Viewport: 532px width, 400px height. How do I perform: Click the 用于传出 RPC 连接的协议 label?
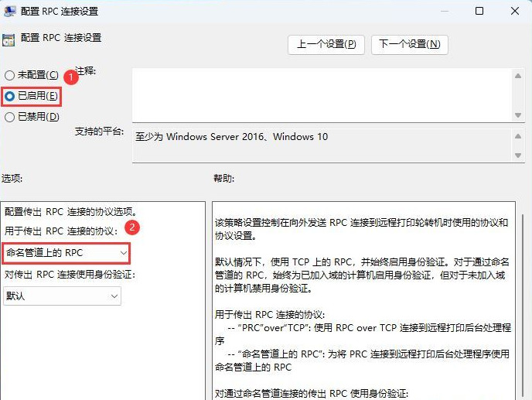point(61,231)
